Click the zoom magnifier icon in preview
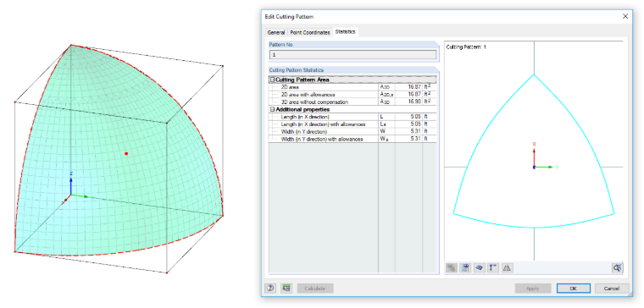The width and height of the screenshot is (644, 308). (617, 268)
